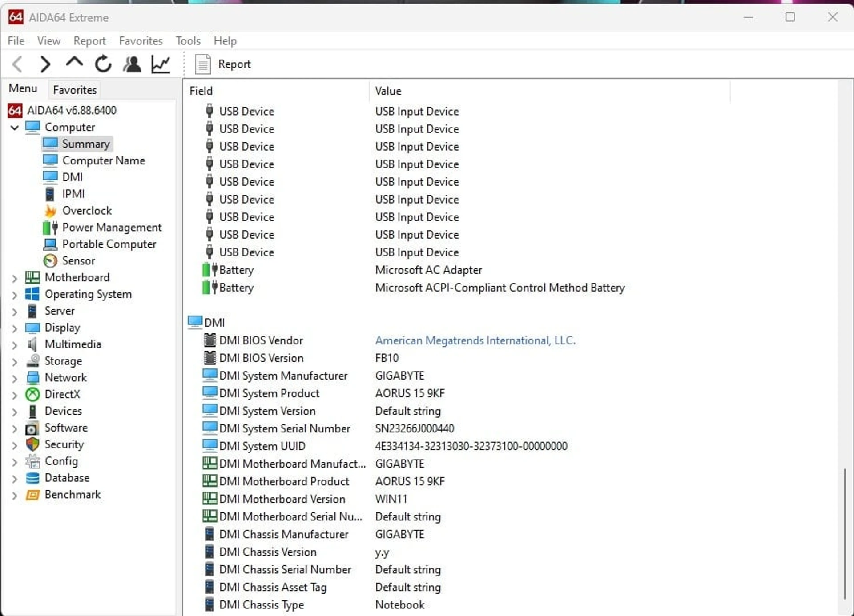
Task: Open the Help menu
Action: tap(225, 41)
